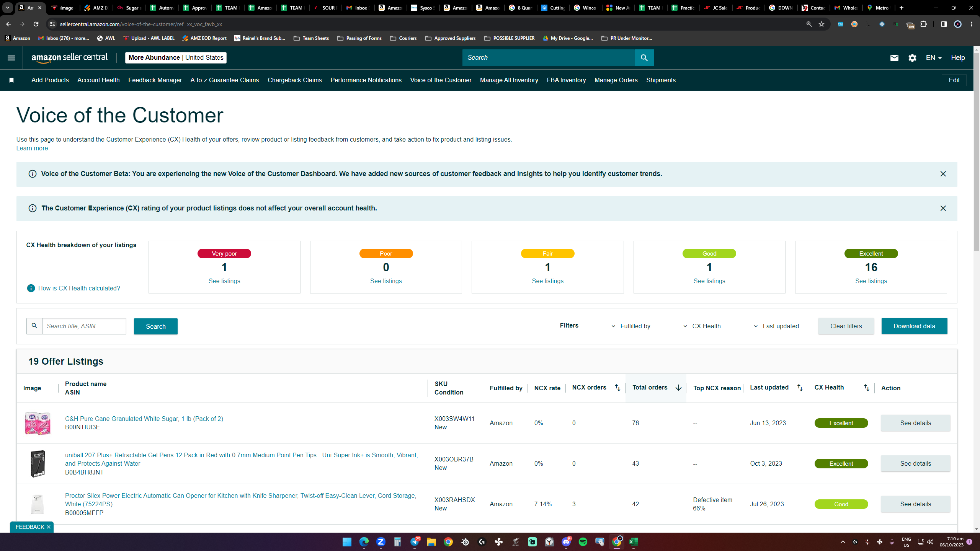Click the info icon beside How is CX Health calculated
Screen dimensions: 980x551
click(31, 288)
